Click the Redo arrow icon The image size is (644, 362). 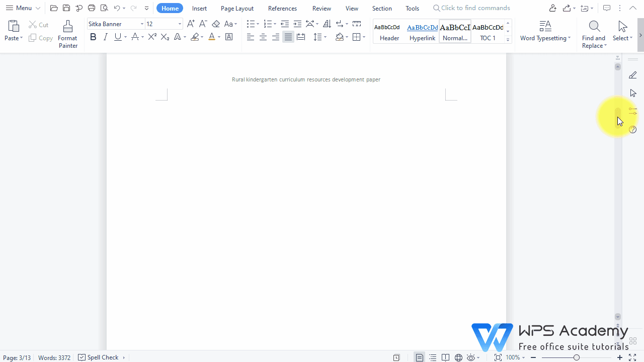point(133,8)
